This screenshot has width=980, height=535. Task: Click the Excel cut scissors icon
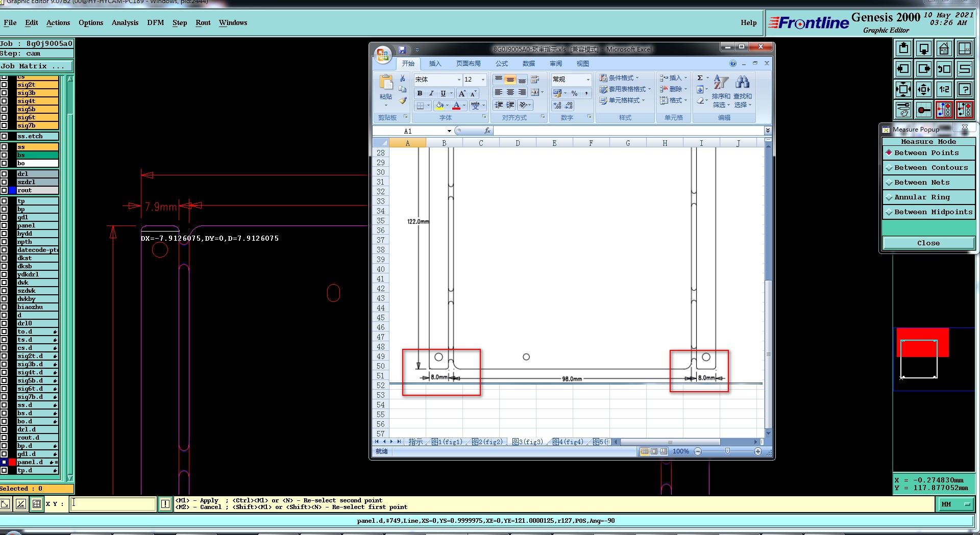pyautogui.click(x=402, y=78)
